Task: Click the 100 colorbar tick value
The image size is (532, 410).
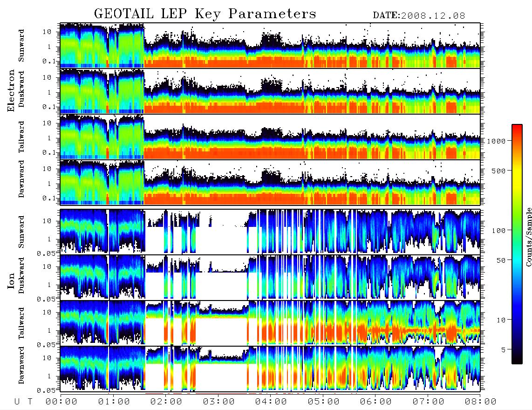Action: (x=498, y=231)
